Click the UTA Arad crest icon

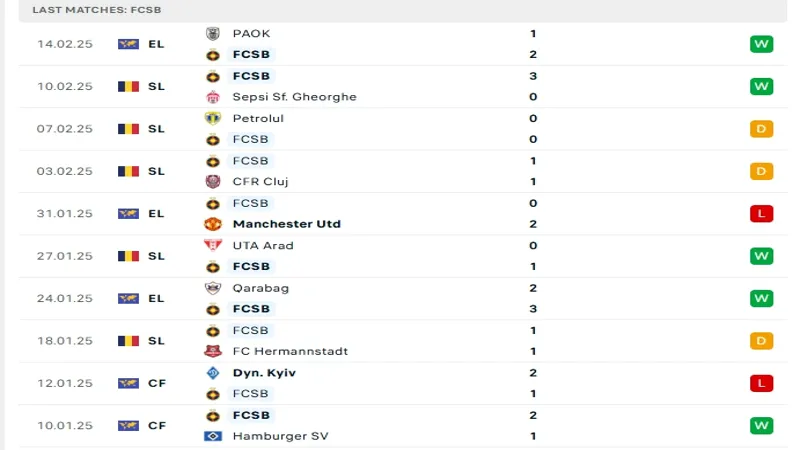point(212,245)
